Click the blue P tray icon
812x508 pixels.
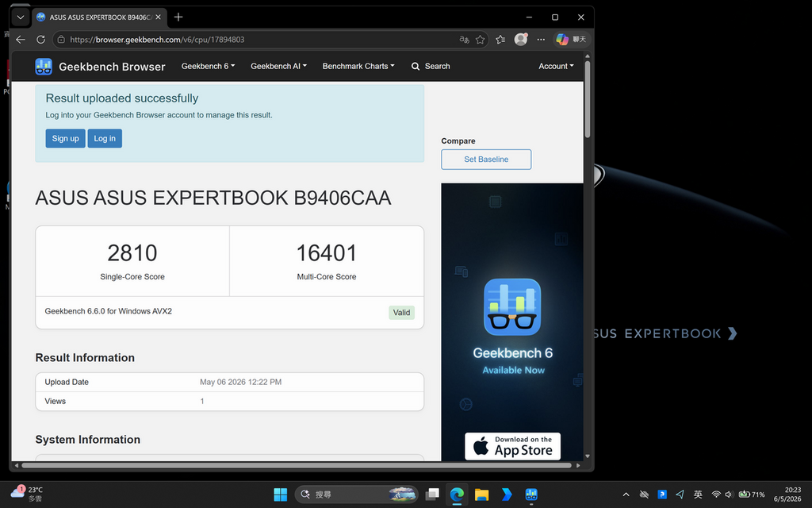662,495
